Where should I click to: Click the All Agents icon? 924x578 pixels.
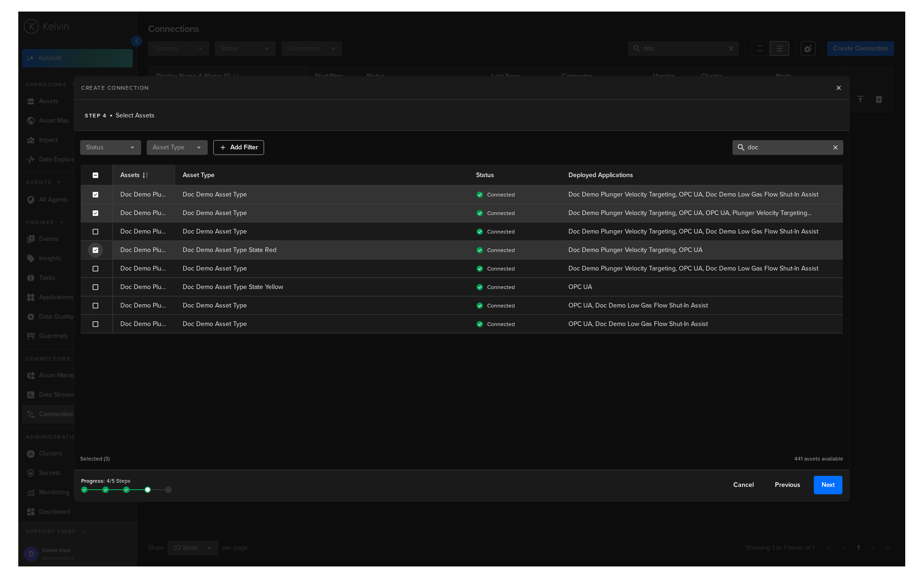31,200
